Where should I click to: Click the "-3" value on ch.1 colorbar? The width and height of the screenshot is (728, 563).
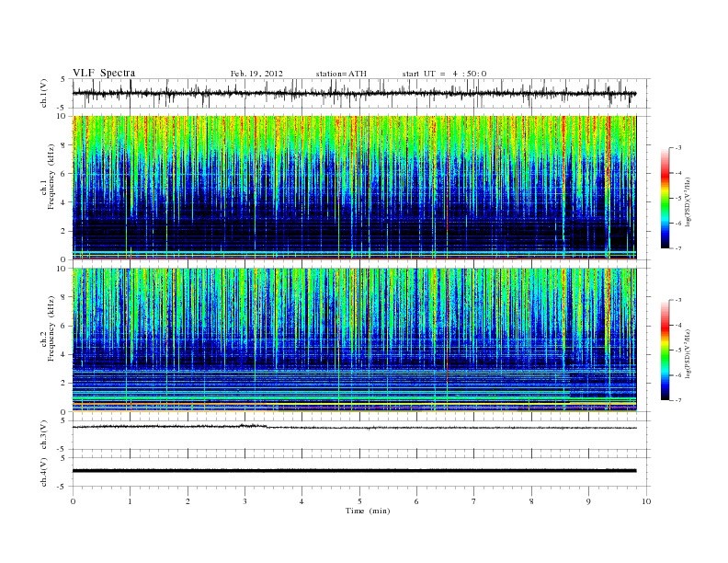pos(677,148)
